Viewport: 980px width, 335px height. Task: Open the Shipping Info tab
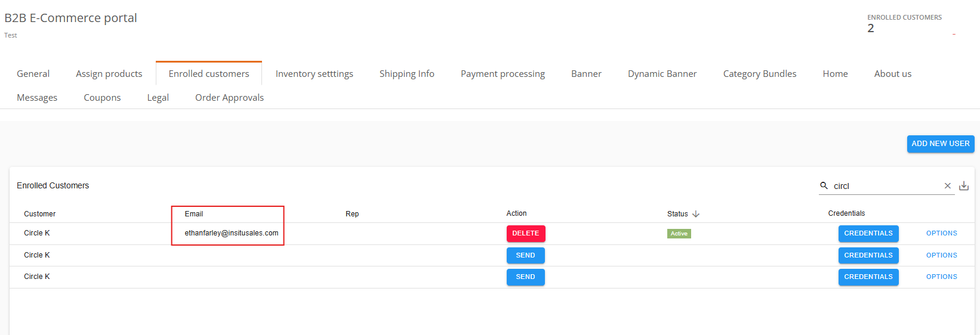407,74
